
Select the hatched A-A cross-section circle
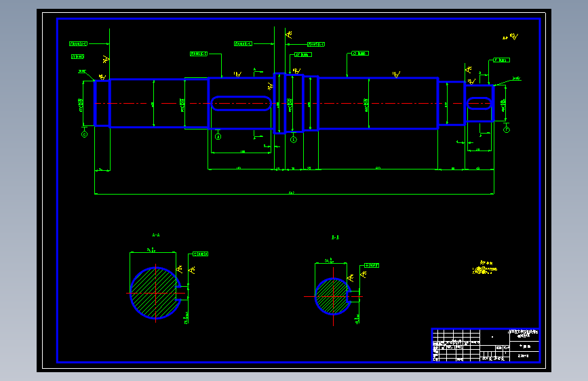tap(155, 294)
